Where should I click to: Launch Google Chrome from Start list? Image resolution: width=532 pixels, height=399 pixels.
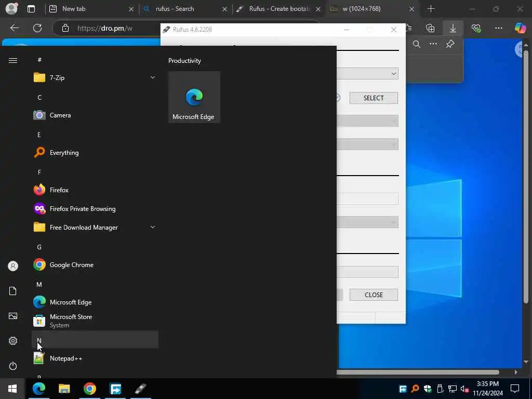[x=95, y=264]
